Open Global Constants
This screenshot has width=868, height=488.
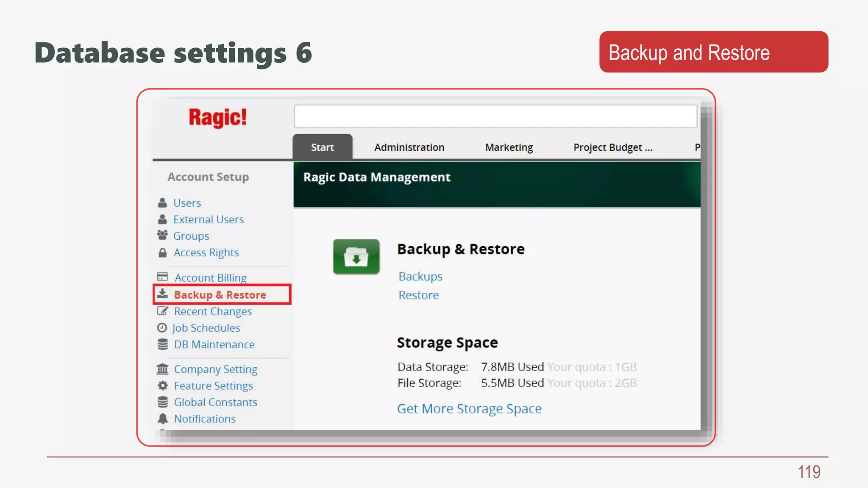point(215,402)
